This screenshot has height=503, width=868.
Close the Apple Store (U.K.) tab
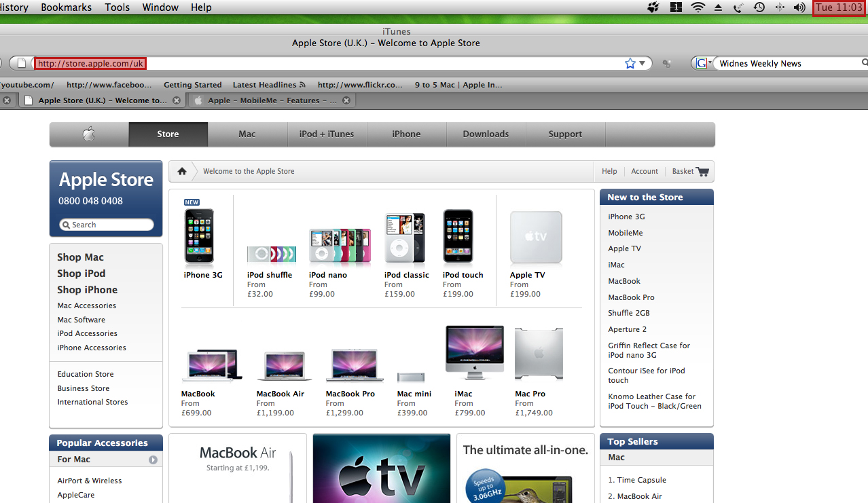pos(177,100)
